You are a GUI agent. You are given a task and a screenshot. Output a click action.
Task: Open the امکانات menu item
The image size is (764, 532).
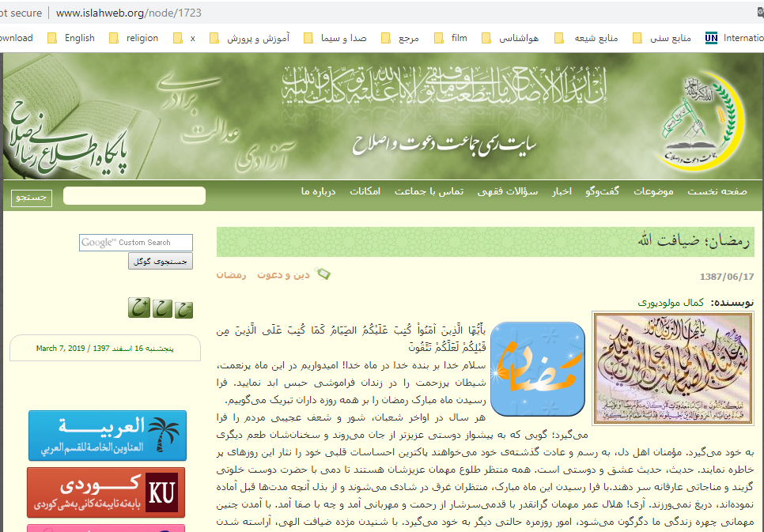tap(365, 191)
